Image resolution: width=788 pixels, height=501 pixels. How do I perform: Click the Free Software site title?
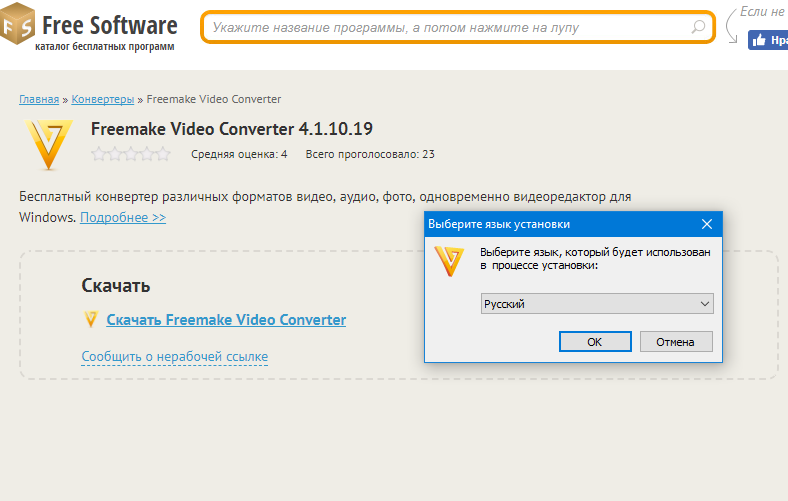click(110, 25)
